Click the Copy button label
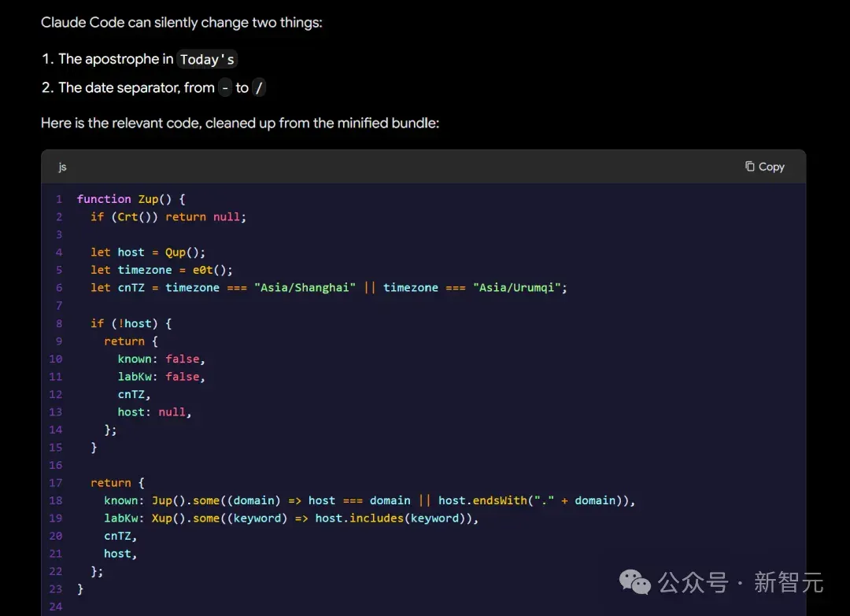The width and height of the screenshot is (850, 616). [x=771, y=167]
